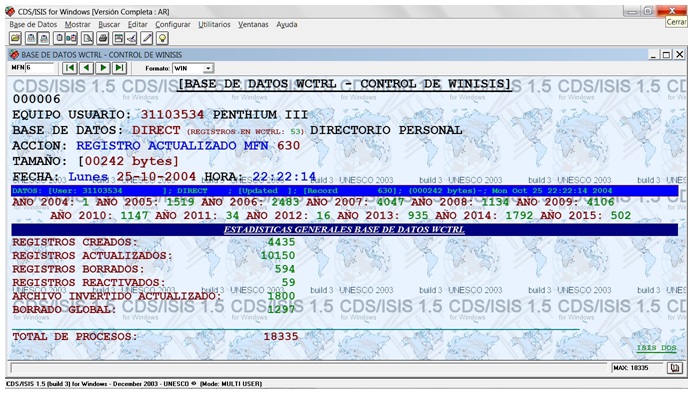The image size is (695, 395).
Task: Click the window layout toolbar icon
Action: pyautogui.click(x=118, y=39)
